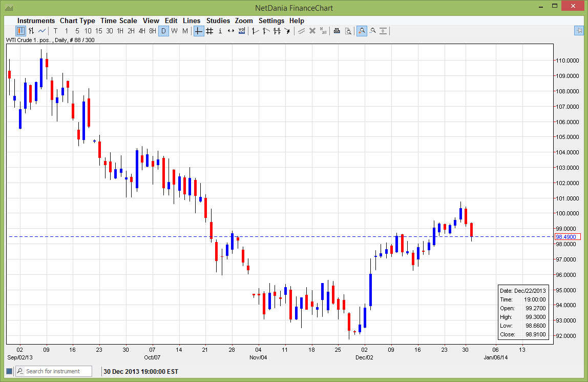The height and width of the screenshot is (382, 588).
Task: Click the delete line X icon
Action: 312,31
